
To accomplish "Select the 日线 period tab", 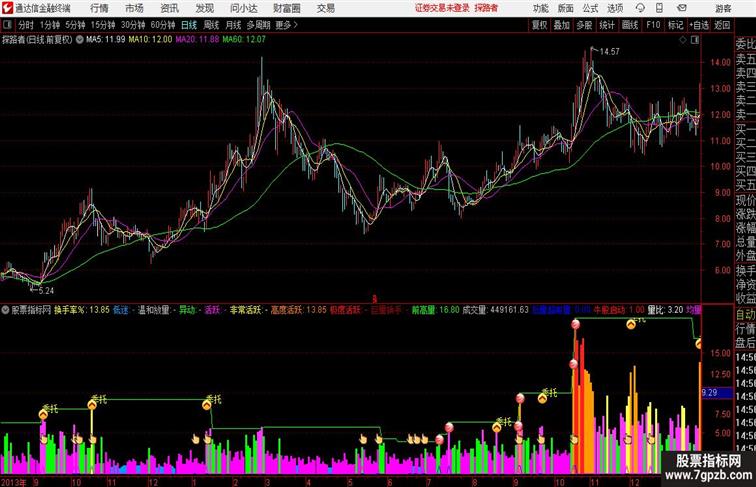I will pyautogui.click(x=189, y=25).
